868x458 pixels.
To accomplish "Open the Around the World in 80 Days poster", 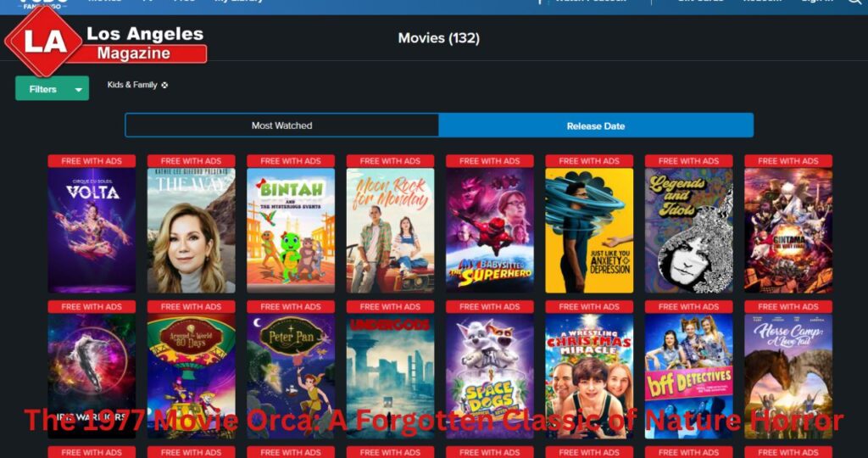I will (191, 373).
